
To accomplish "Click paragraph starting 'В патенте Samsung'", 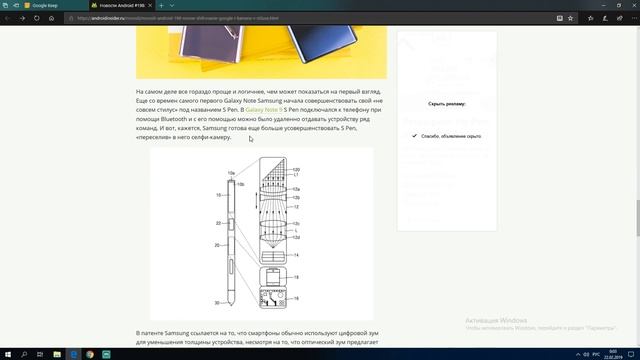I will click(258, 338).
